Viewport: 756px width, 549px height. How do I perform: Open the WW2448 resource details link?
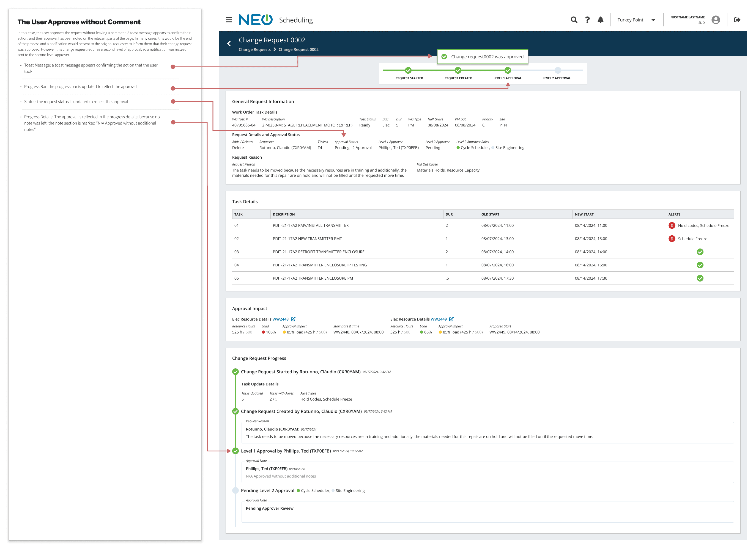point(280,319)
